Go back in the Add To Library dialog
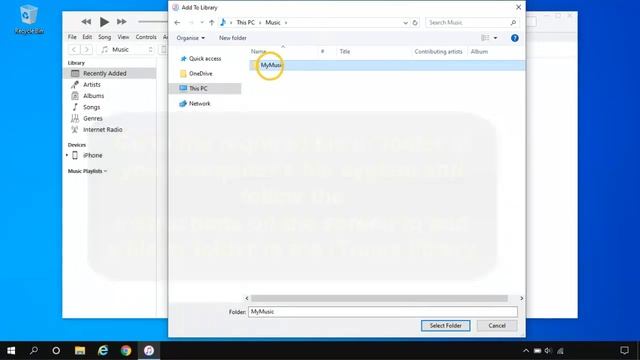The image size is (640, 360). coord(177,22)
